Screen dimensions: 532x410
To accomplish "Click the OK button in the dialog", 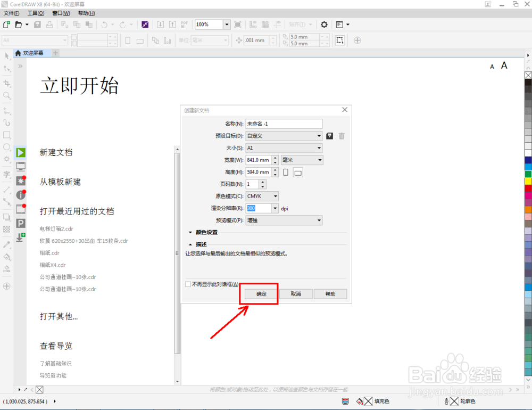I will 261,294.
